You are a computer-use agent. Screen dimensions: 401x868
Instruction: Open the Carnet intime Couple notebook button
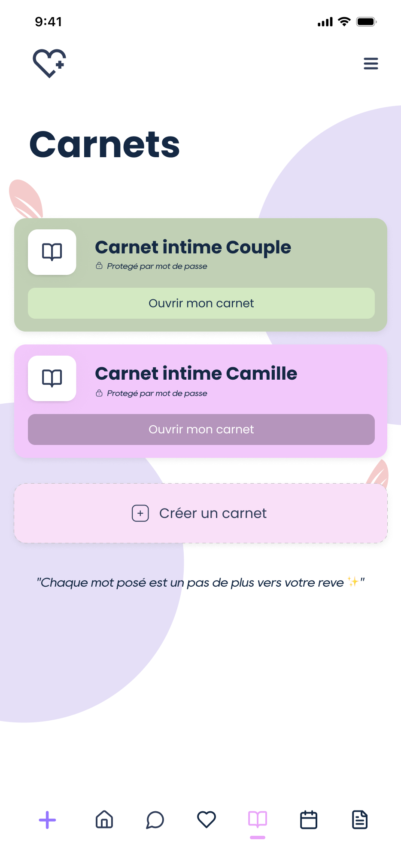[x=201, y=303]
